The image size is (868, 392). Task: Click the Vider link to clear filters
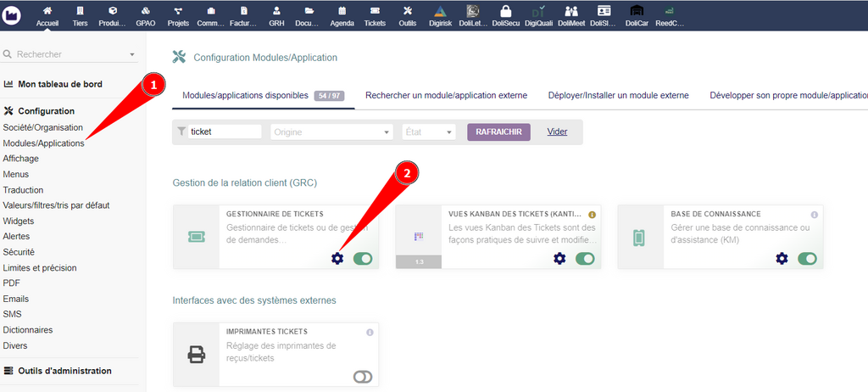tap(557, 132)
